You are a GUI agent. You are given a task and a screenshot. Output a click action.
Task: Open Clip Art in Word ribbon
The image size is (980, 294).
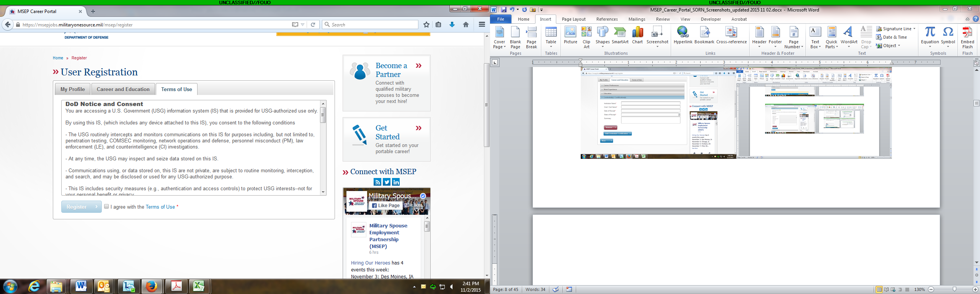tap(586, 38)
